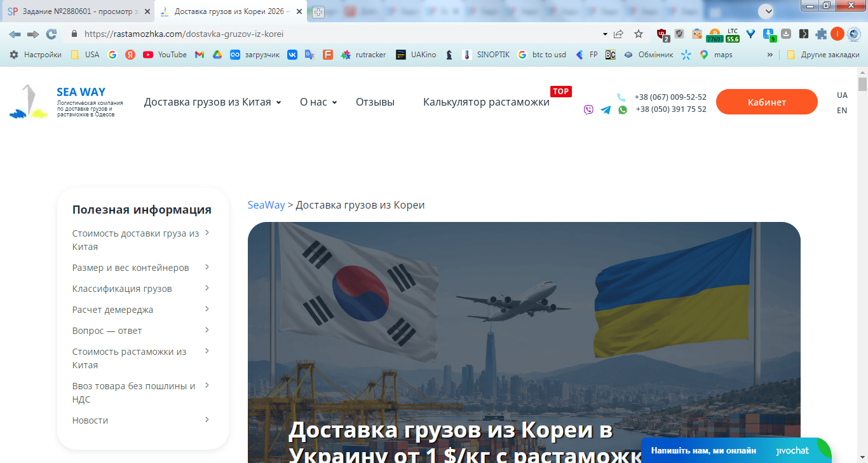Open the Bitcoin price extension showing 77697
Viewport: 868px width, 463px height.
[714, 34]
